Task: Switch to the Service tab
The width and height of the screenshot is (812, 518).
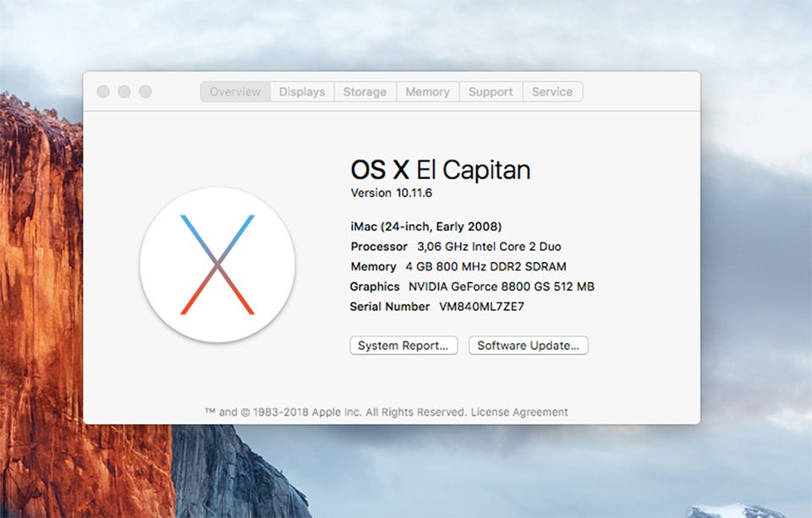Action: (x=551, y=92)
